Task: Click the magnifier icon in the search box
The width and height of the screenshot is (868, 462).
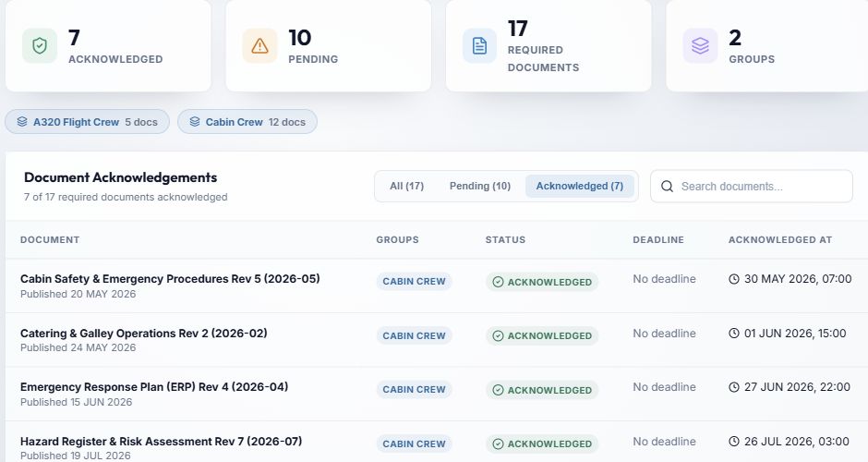Action: [667, 187]
